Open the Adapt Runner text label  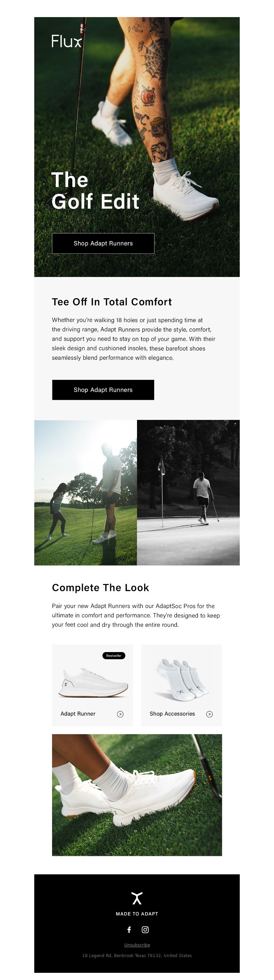78,714
